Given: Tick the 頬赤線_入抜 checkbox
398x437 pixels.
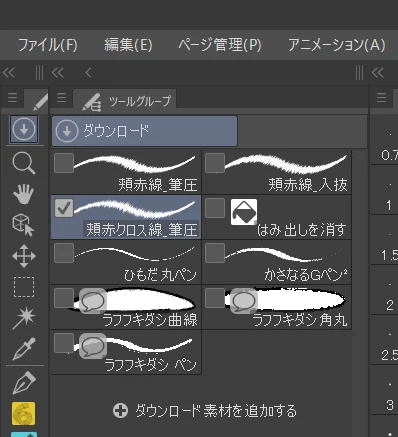Looking at the screenshot, I should click(x=215, y=163).
